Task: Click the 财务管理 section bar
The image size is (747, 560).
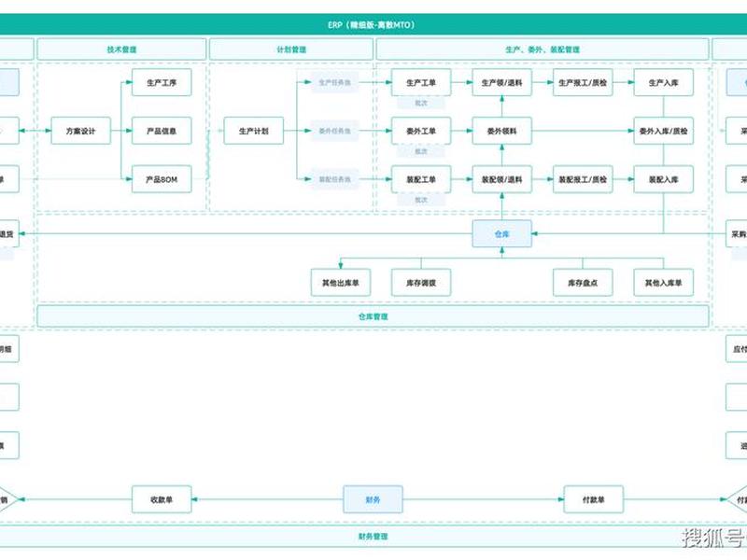Action: click(373, 536)
